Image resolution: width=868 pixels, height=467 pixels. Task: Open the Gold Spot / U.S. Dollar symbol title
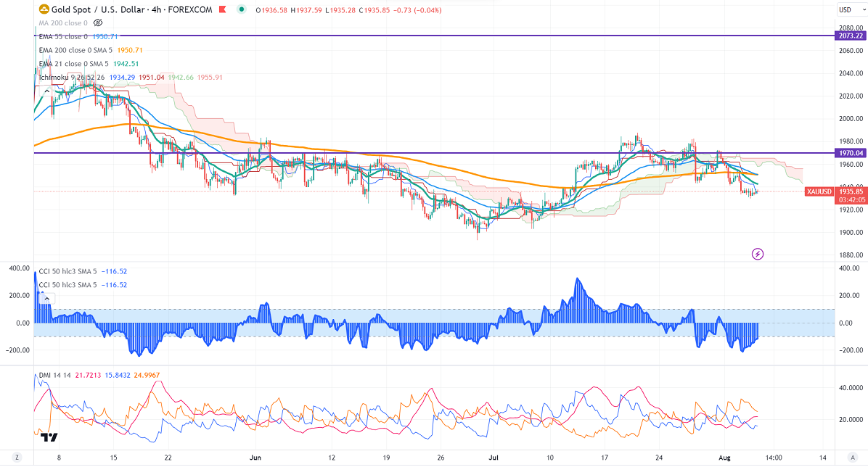click(x=132, y=9)
